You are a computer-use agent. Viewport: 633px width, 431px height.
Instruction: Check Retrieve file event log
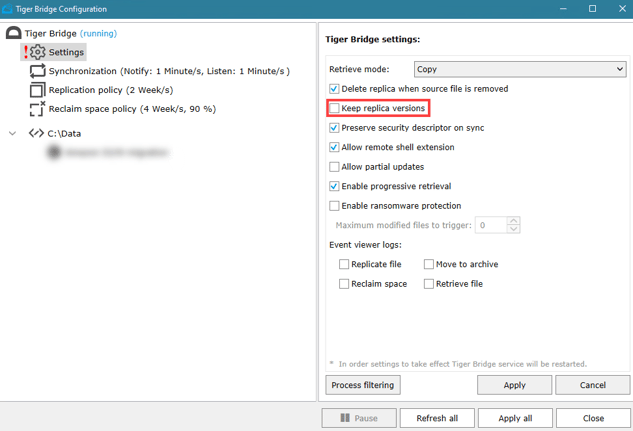pos(428,284)
